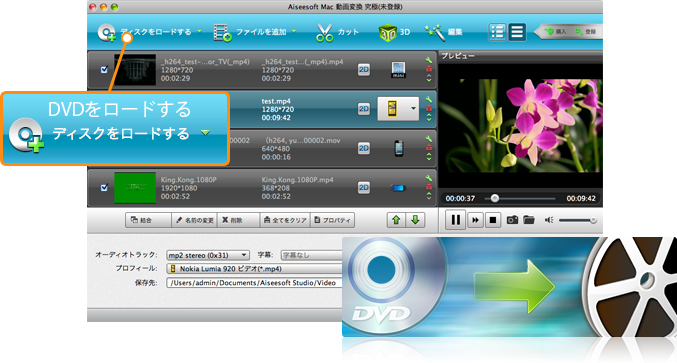Open wrench settings for King.Kong.1080P row
The image size is (677, 363).
(428, 178)
